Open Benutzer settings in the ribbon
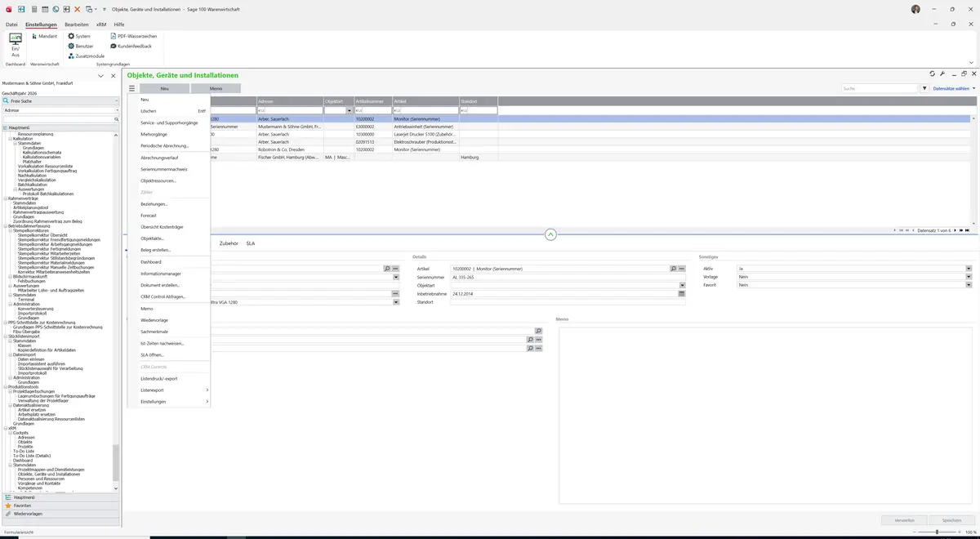 81,47
